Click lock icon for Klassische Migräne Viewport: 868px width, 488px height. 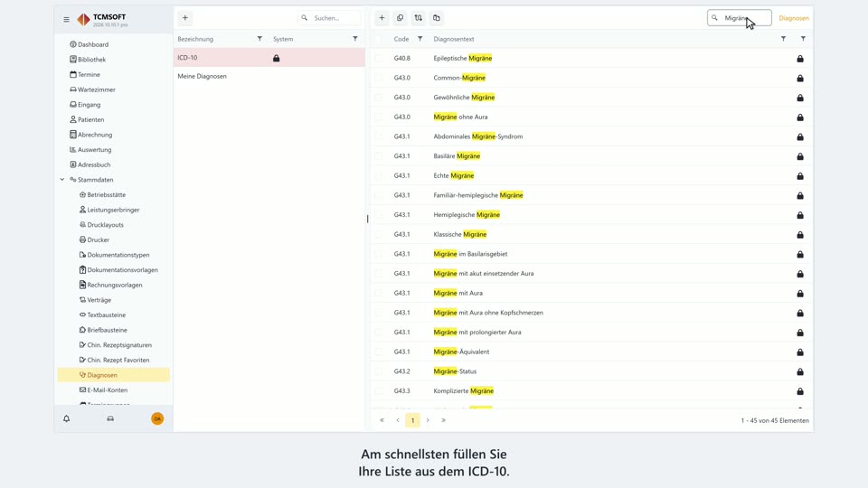click(800, 235)
